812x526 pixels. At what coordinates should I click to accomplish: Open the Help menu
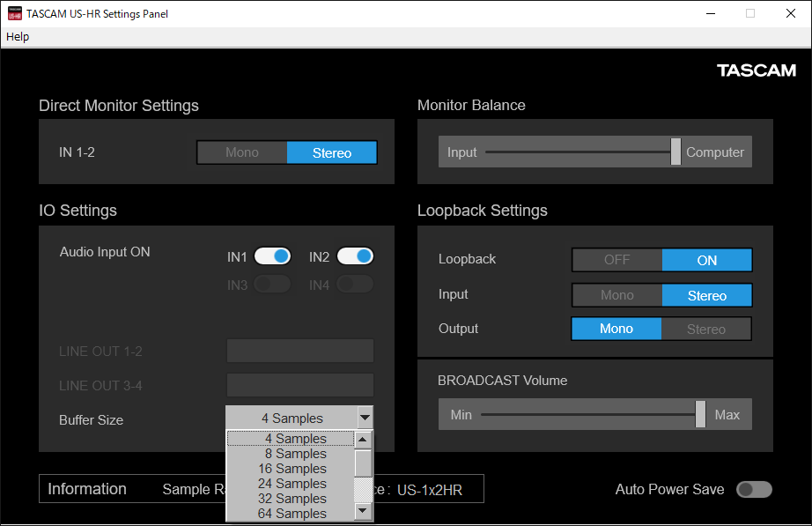pyautogui.click(x=18, y=36)
